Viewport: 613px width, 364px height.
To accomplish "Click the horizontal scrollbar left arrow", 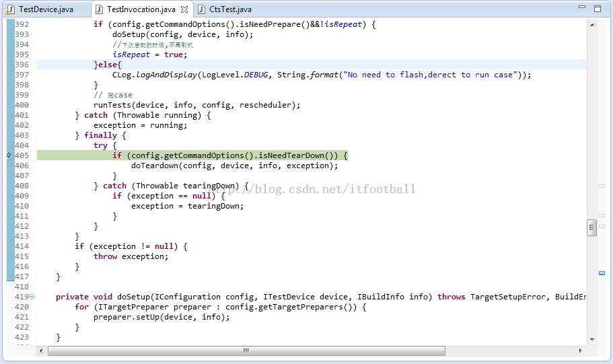I will [x=42, y=351].
